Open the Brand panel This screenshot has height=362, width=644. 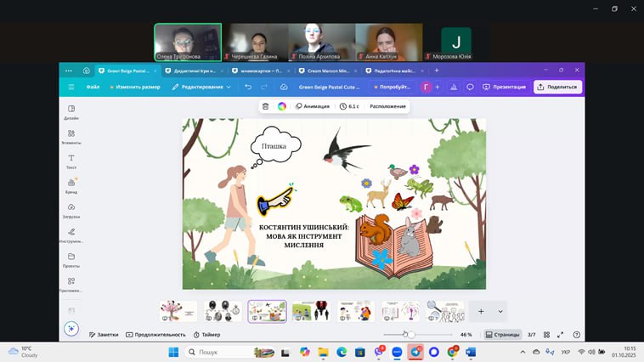[x=71, y=186]
